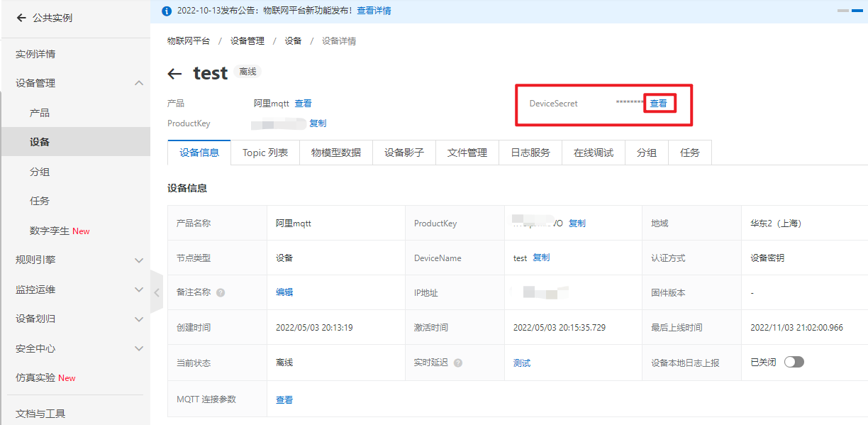Switch to the 设备信息 tab

tap(199, 153)
